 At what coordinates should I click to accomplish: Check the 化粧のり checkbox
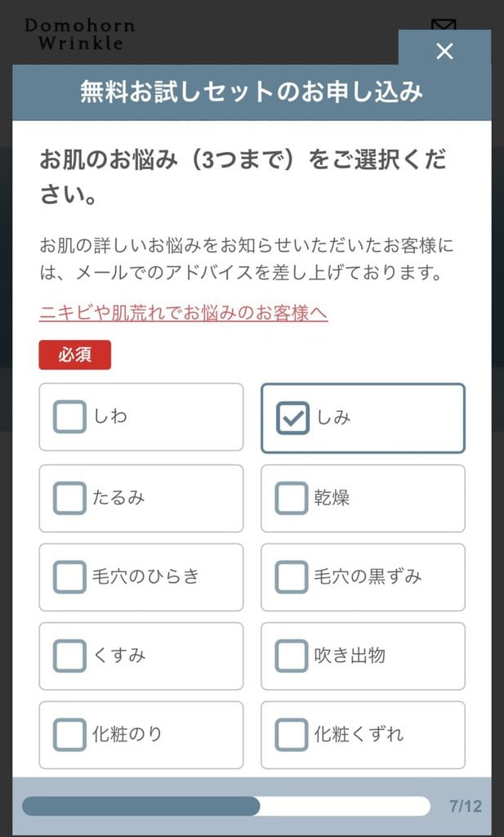tap(69, 734)
